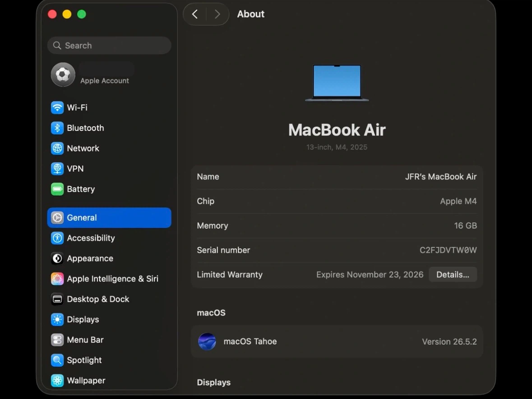
Task: Click the green Battery icon
Action: [x=57, y=189]
